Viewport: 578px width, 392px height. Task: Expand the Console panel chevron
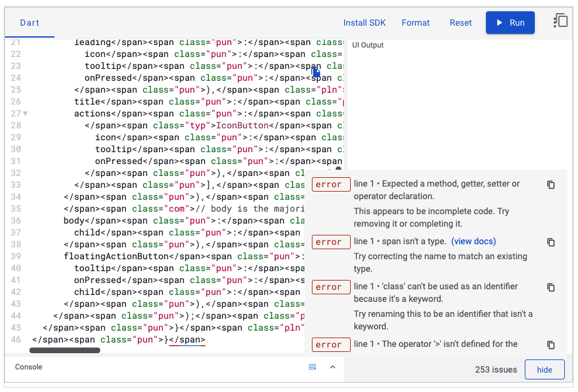tap(333, 367)
